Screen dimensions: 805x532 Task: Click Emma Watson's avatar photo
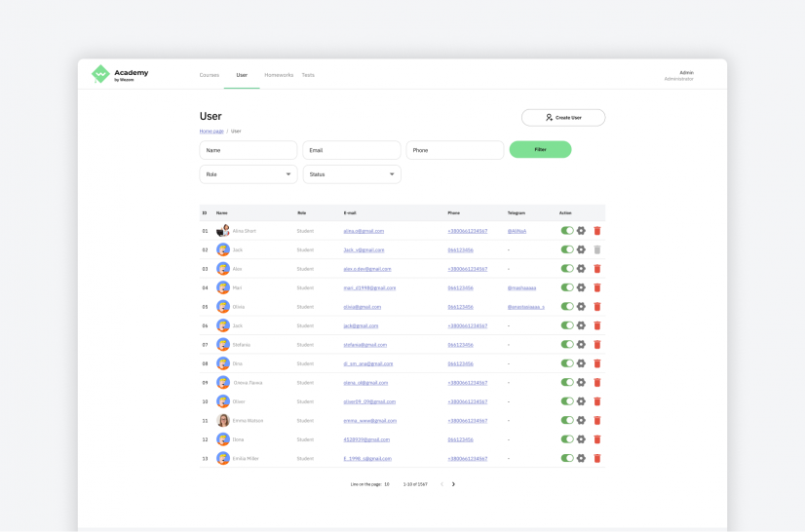pos(223,420)
